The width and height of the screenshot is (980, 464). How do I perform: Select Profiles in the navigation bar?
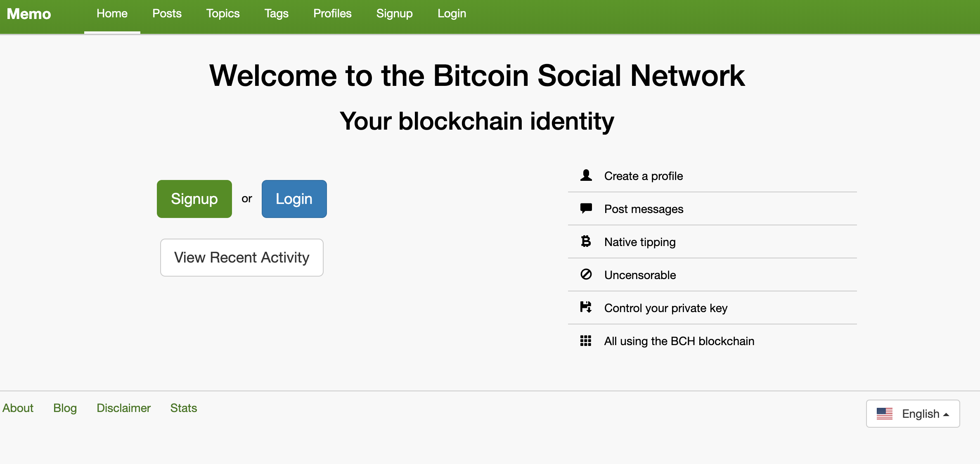coord(332,14)
